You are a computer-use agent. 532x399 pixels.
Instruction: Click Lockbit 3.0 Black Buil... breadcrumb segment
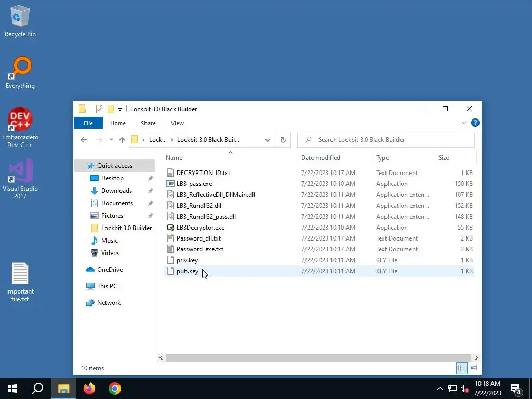(208, 140)
